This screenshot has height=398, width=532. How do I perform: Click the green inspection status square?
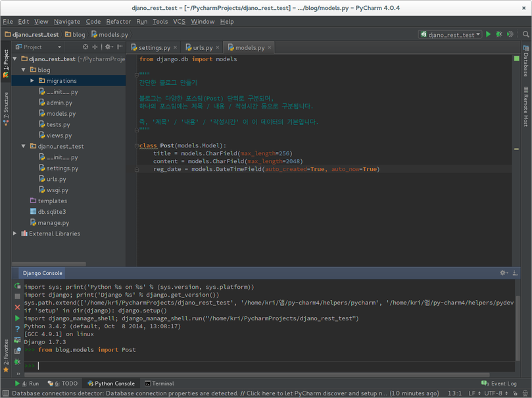[516, 59]
